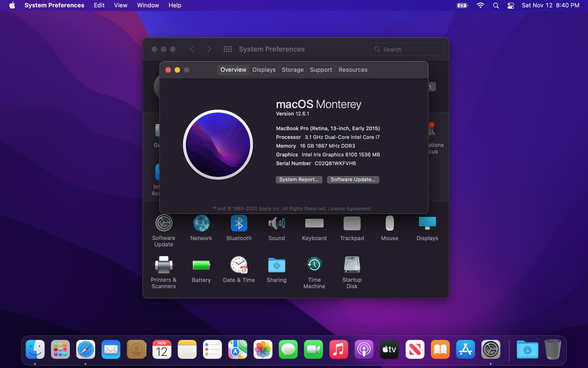This screenshot has width=588, height=368.
Task: Open News from the Dock
Action: coord(415,349)
